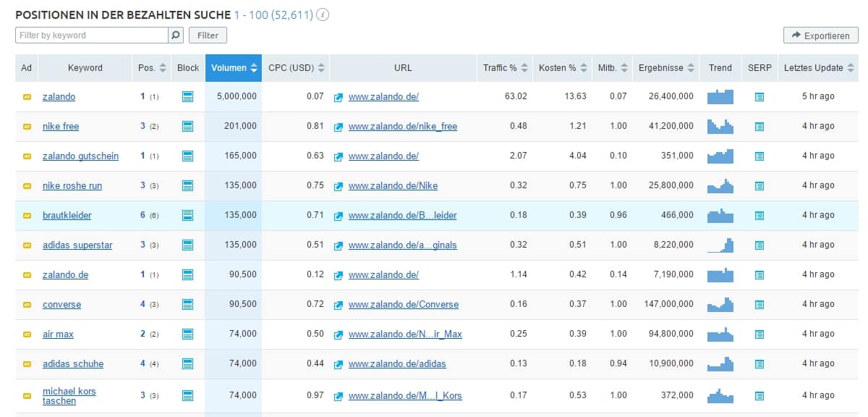Viewport: 868px width, 417px height.
Task: Open the ad icon for brautkleider row
Action: click(x=27, y=215)
